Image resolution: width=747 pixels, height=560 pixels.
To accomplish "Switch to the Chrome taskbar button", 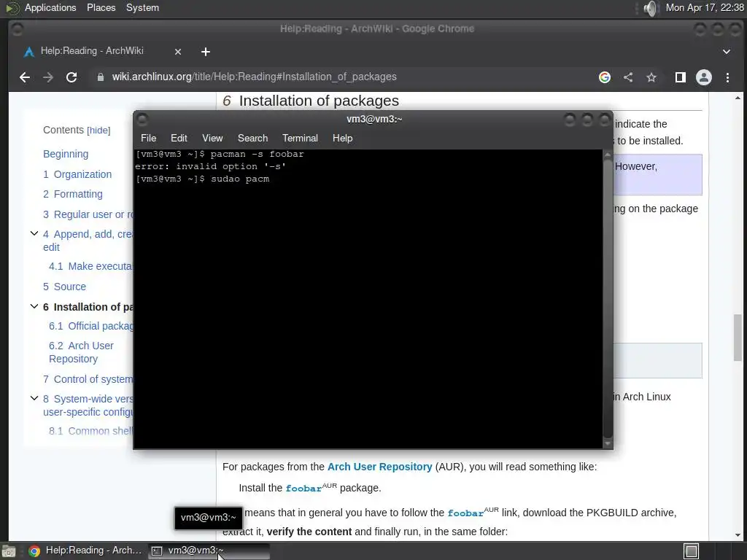I will point(85,551).
